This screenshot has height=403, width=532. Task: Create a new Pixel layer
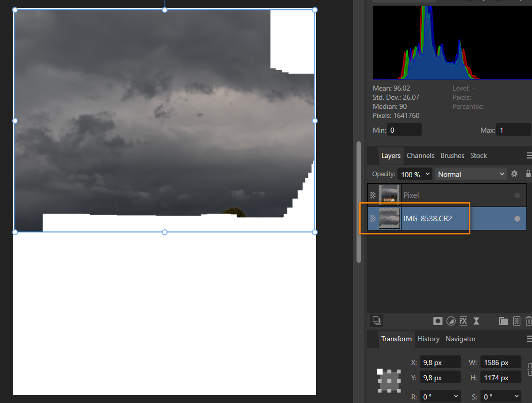[517, 321]
